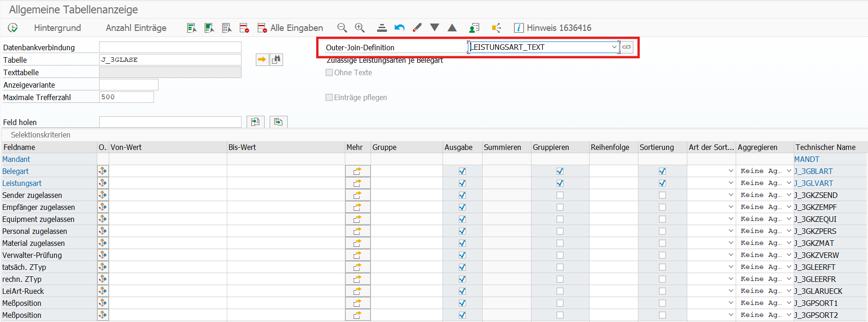Click the upward black triangle icon
This screenshot has width=868, height=322.
(452, 28)
